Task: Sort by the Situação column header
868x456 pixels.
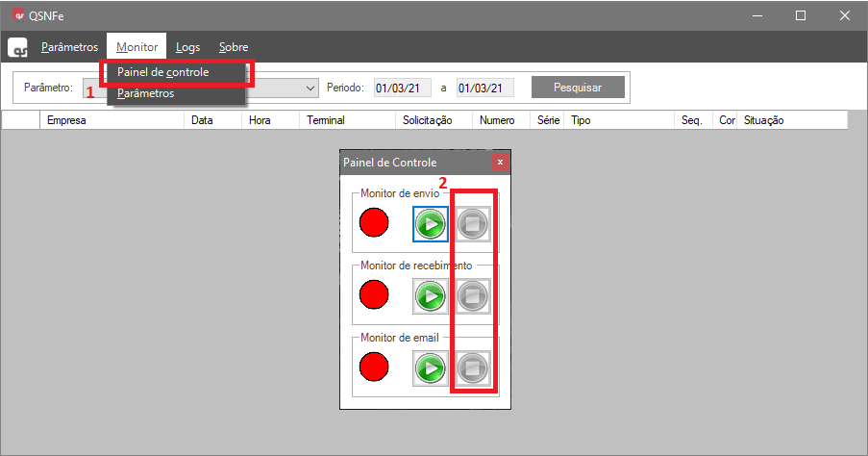Action: [x=764, y=120]
